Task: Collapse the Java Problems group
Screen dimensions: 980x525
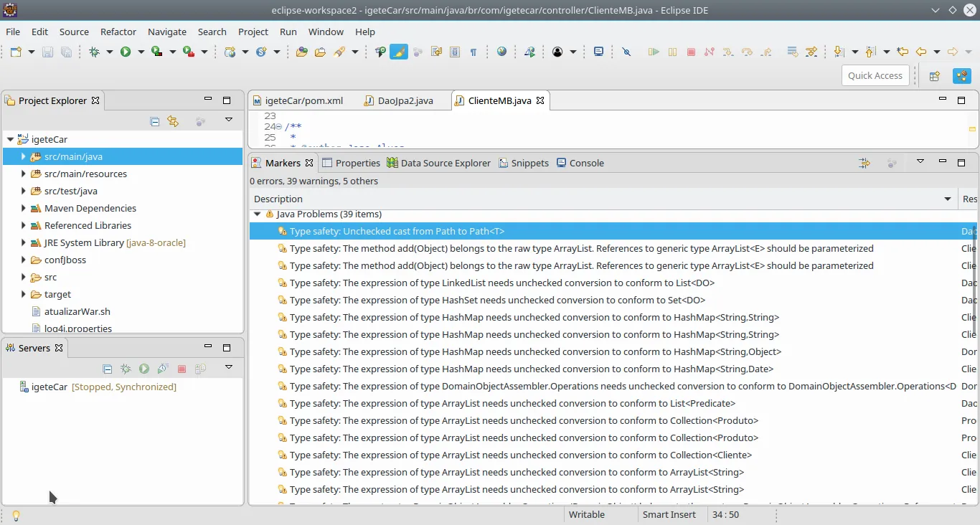Action: click(257, 214)
